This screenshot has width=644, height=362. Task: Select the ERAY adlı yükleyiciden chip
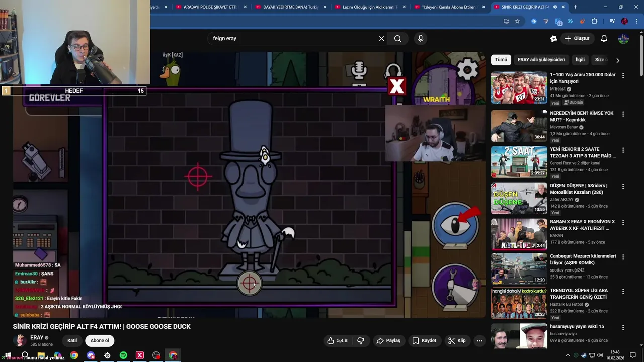pos(541,60)
